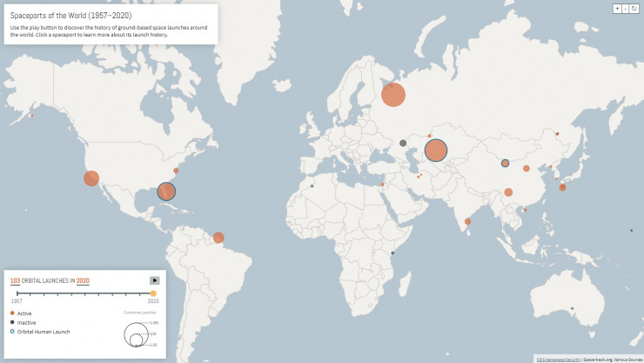Select the inactive gray spaceport in Australia
Viewport: 644px width, 363px height.
tap(572, 308)
